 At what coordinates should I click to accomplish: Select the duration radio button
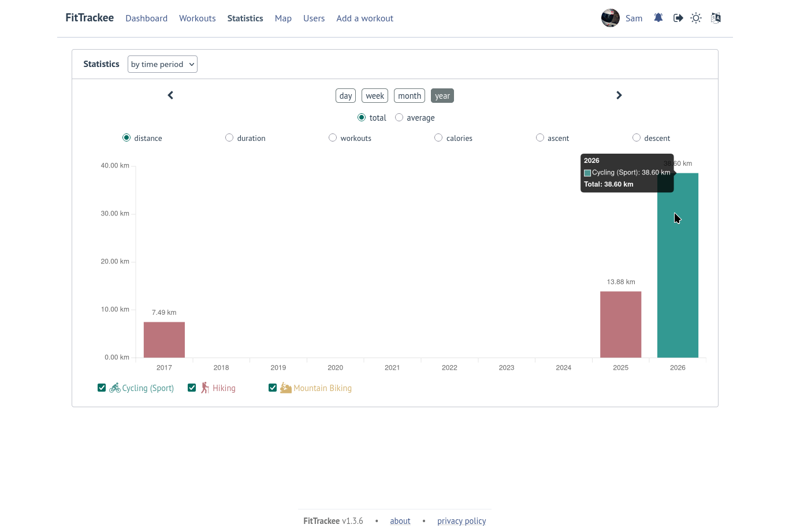click(229, 137)
